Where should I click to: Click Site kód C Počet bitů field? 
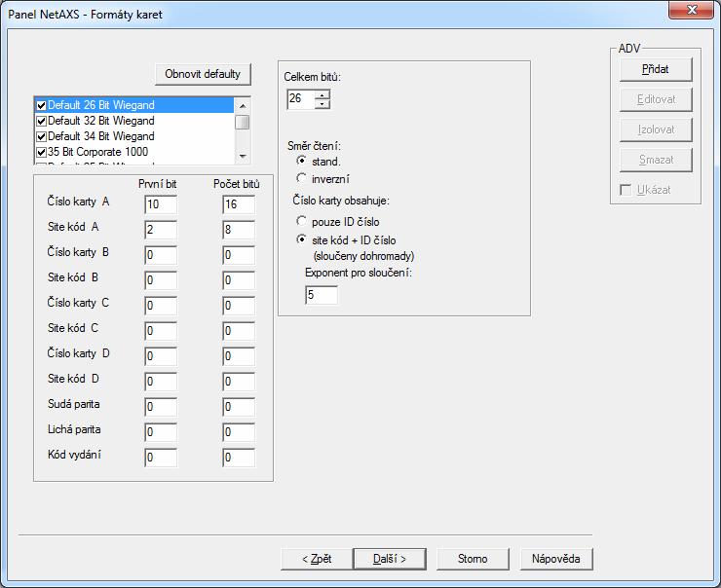(239, 331)
